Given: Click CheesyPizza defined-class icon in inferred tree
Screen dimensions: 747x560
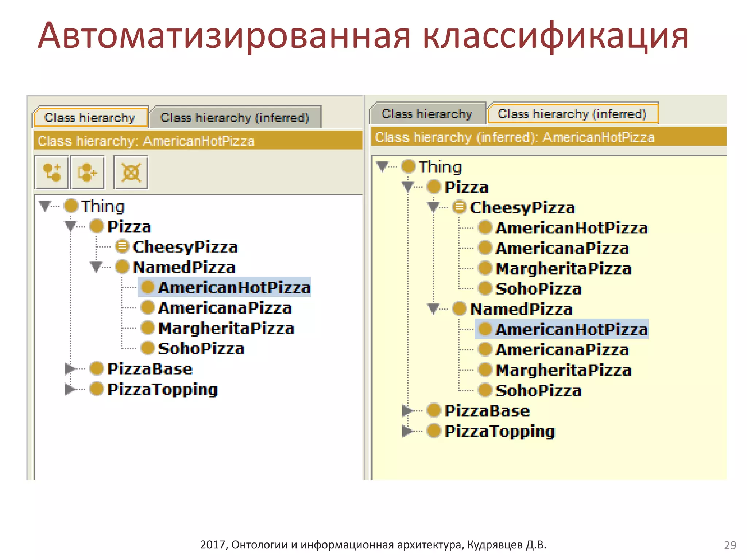Looking at the screenshot, I should [x=460, y=207].
